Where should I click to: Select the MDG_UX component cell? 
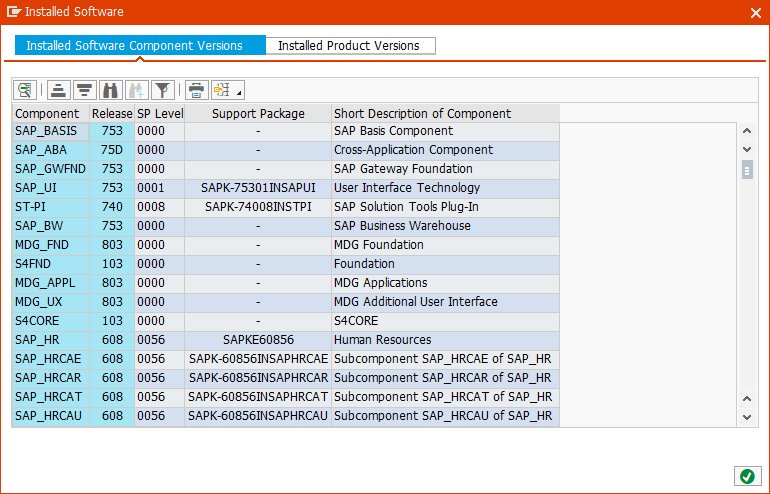(51, 302)
